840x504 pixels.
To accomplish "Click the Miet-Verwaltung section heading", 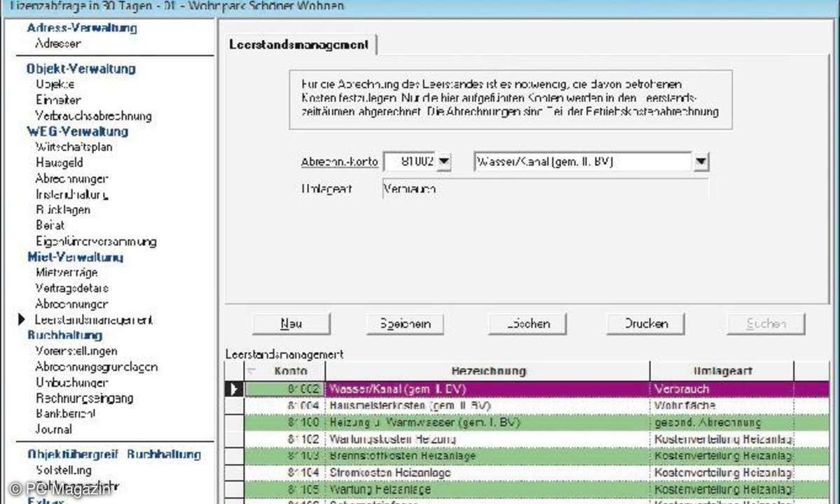I will coord(76,257).
